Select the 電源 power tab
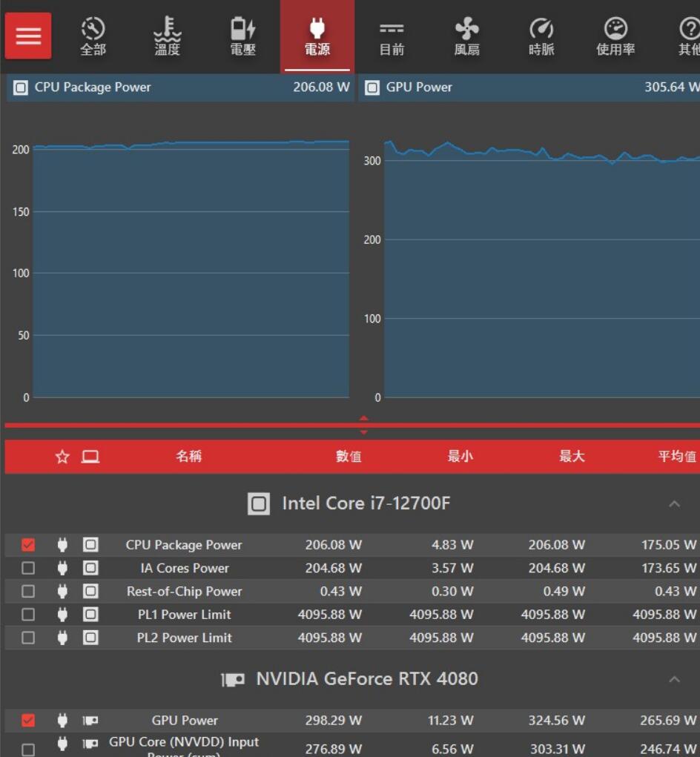Screen dimensions: 700x757 point(317,36)
